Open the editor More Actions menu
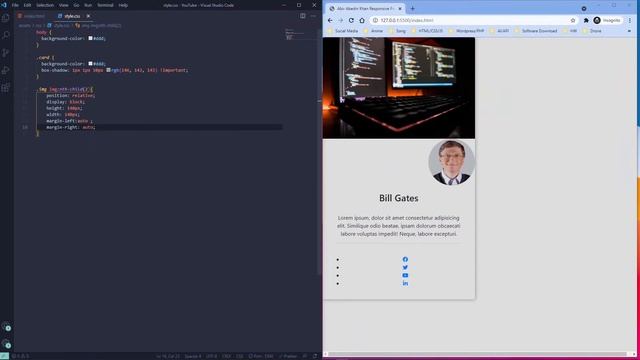 click(x=313, y=16)
